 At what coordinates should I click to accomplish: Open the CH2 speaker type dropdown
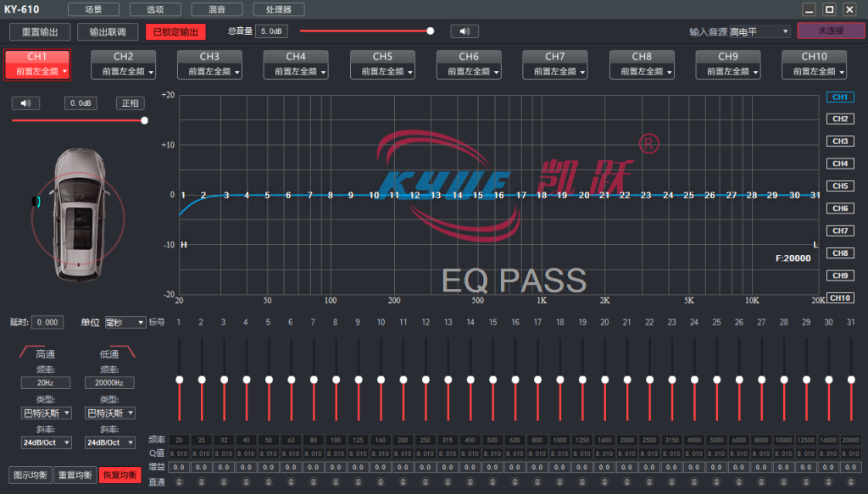click(x=124, y=71)
